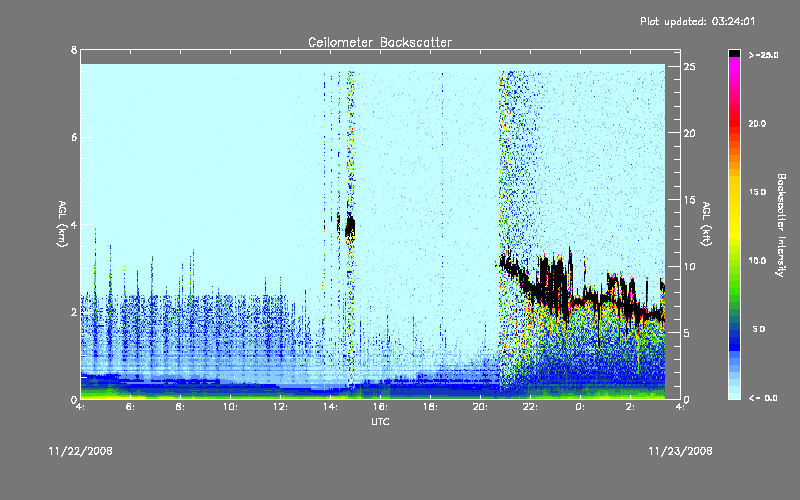Viewport: 800px width, 500px height.
Task: Pick the red band of the colorbar
Action: tap(734, 121)
